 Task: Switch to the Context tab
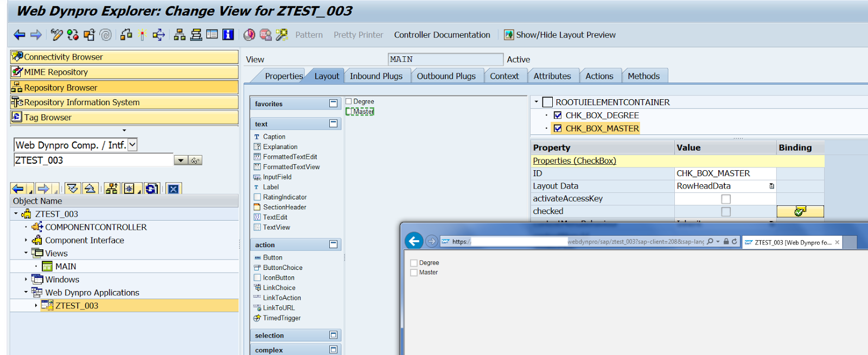click(x=505, y=76)
